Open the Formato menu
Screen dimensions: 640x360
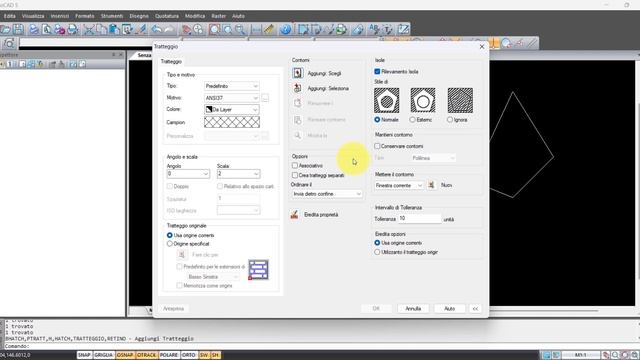pyautogui.click(x=84, y=16)
